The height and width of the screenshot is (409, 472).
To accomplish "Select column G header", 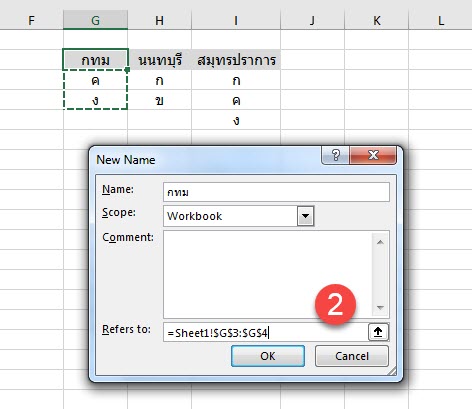I will [95, 21].
